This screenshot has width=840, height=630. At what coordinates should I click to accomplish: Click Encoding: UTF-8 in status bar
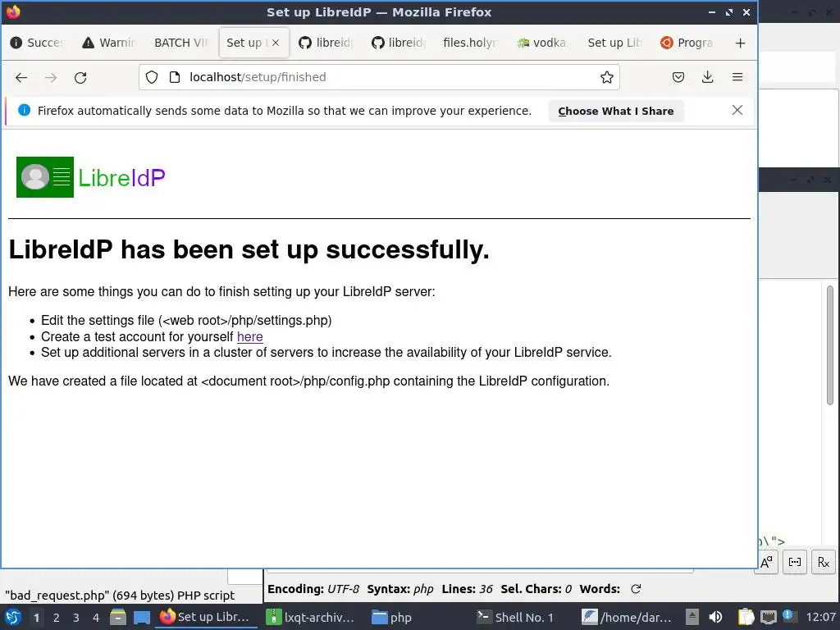click(x=313, y=589)
